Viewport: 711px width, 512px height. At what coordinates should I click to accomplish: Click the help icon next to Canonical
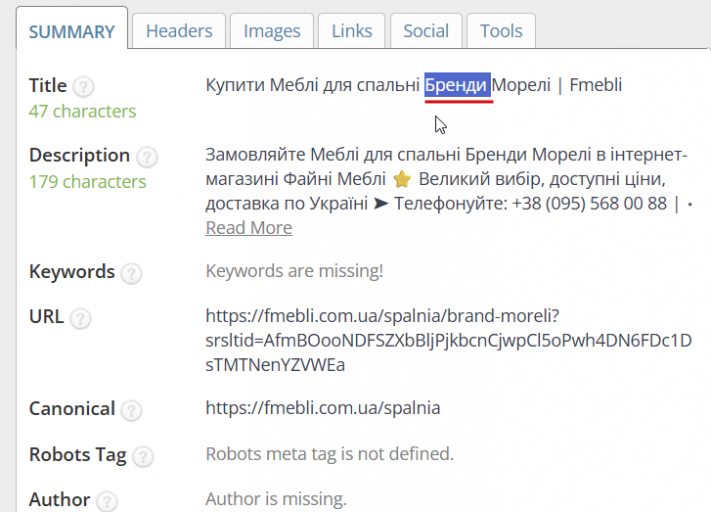coord(131,410)
